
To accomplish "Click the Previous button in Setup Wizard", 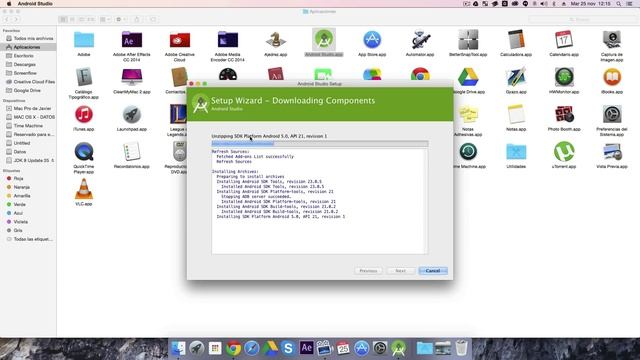I will click(368, 271).
